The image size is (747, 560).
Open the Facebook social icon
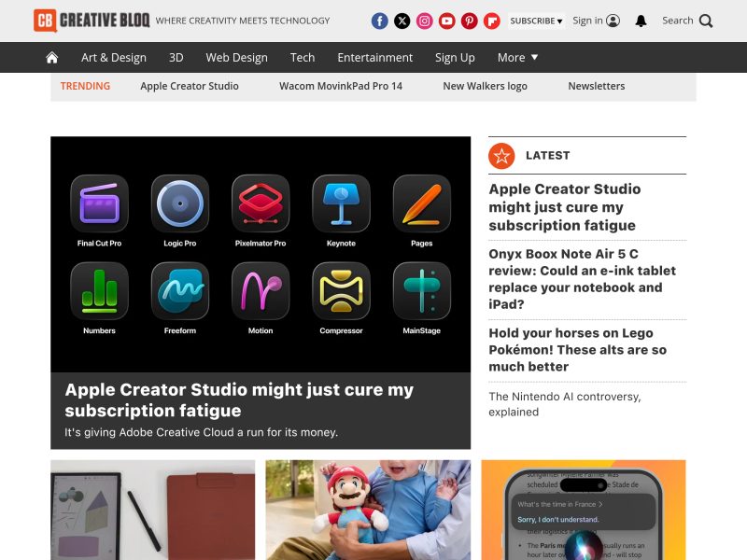click(x=380, y=21)
